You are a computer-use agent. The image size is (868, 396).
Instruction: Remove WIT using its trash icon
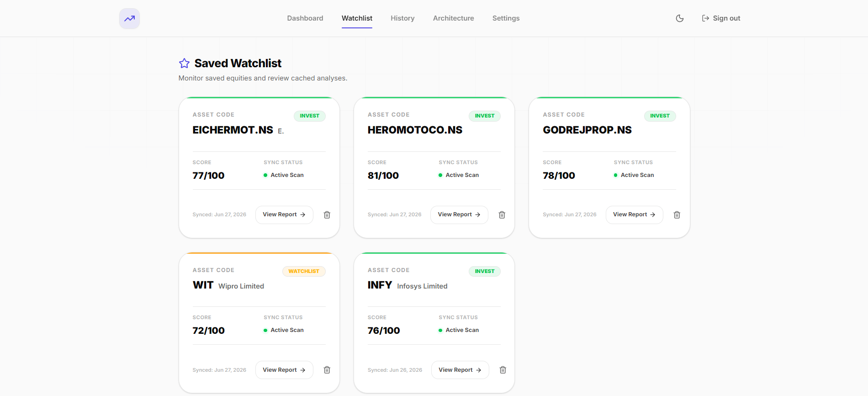(327, 370)
